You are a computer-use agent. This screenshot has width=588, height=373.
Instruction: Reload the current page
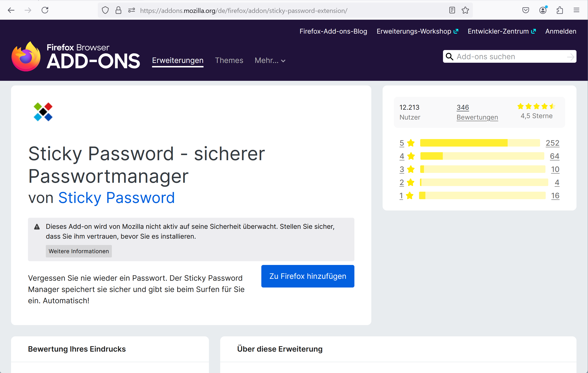45,10
